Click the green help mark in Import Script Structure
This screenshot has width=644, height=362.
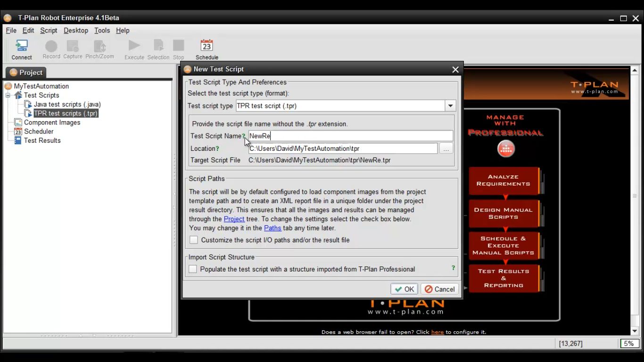[453, 268]
